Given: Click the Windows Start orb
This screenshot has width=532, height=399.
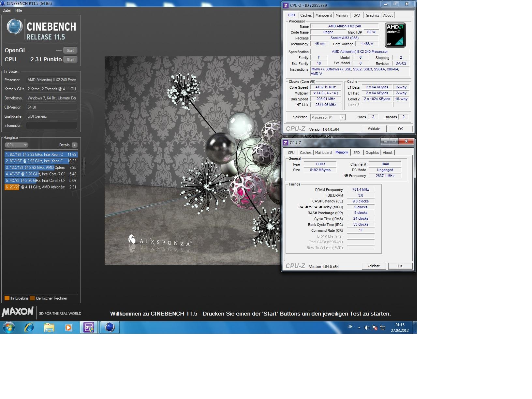Looking at the screenshot, I should pos(9,327).
